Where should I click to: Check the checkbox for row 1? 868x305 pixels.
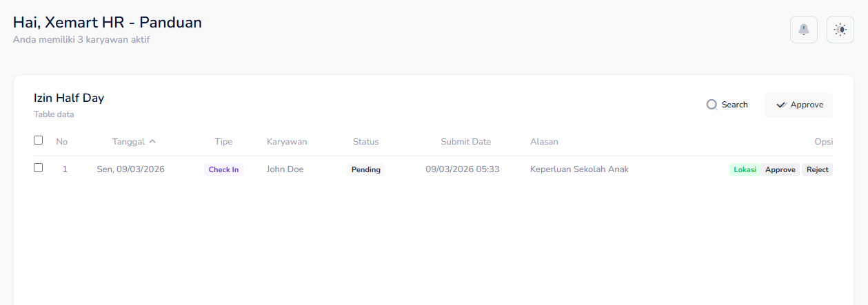tap(39, 168)
